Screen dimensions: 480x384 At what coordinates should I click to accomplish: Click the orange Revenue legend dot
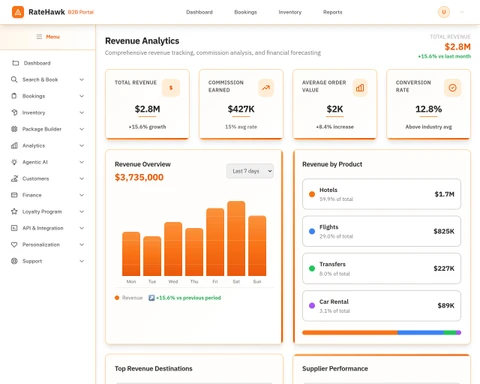point(117,298)
